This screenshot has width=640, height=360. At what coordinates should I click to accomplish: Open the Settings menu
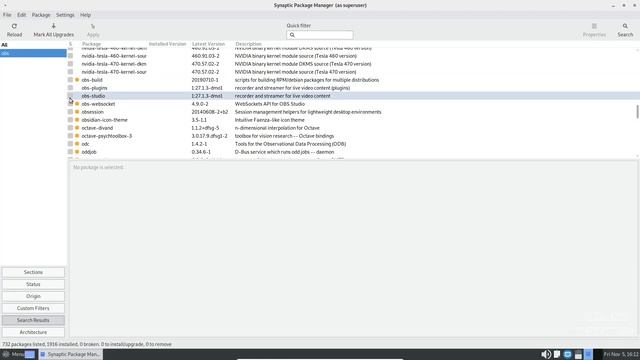click(x=65, y=15)
